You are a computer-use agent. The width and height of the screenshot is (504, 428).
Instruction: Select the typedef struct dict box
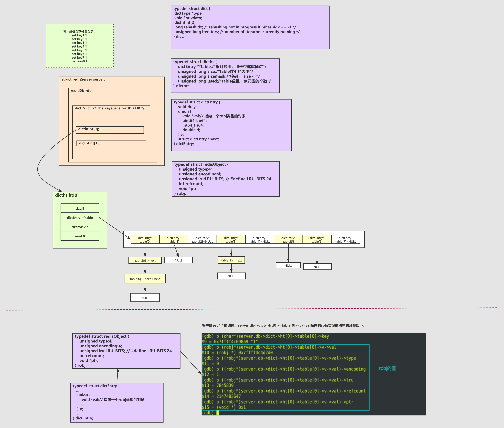point(250,27)
